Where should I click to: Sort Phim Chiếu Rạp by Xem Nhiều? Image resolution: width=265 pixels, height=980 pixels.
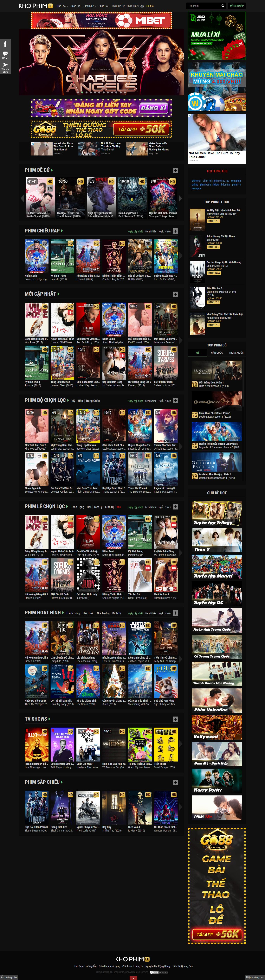click(150, 231)
